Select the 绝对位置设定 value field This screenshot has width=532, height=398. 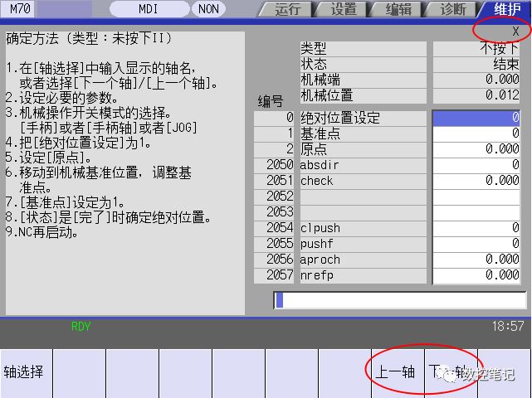tap(477, 118)
